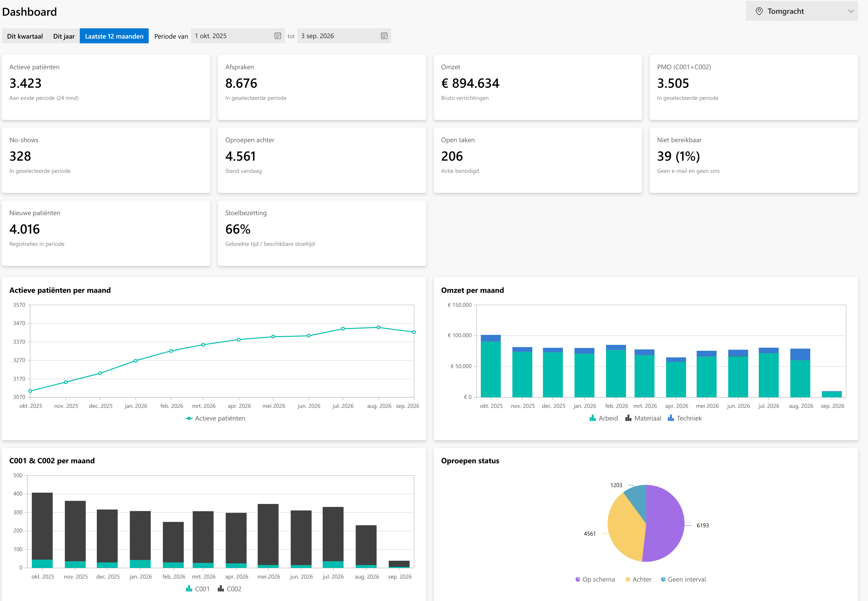Open the PMO (C001+C002) card
This screenshot has height=601, width=868.
tap(754, 87)
